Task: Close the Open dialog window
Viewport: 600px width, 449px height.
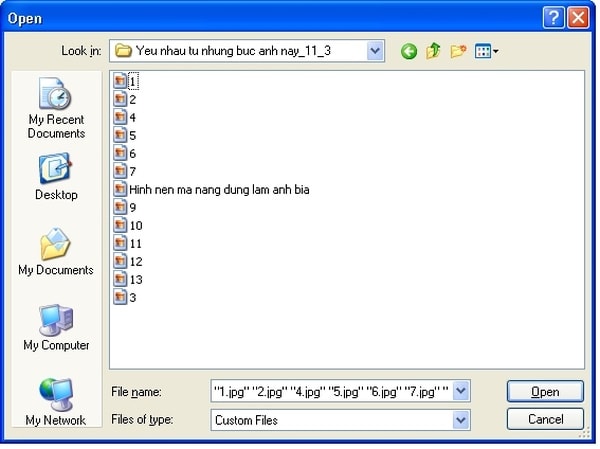Action: (x=578, y=18)
